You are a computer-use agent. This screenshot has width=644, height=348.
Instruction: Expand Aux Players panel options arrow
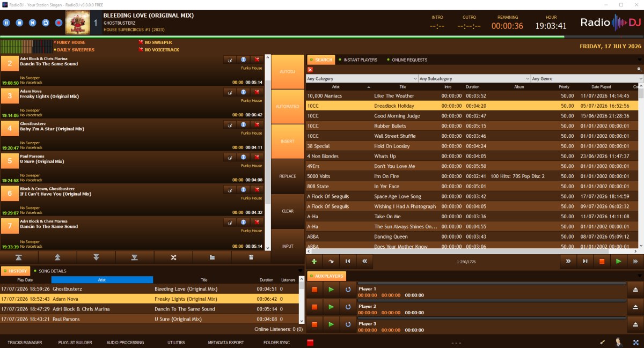[640, 276]
